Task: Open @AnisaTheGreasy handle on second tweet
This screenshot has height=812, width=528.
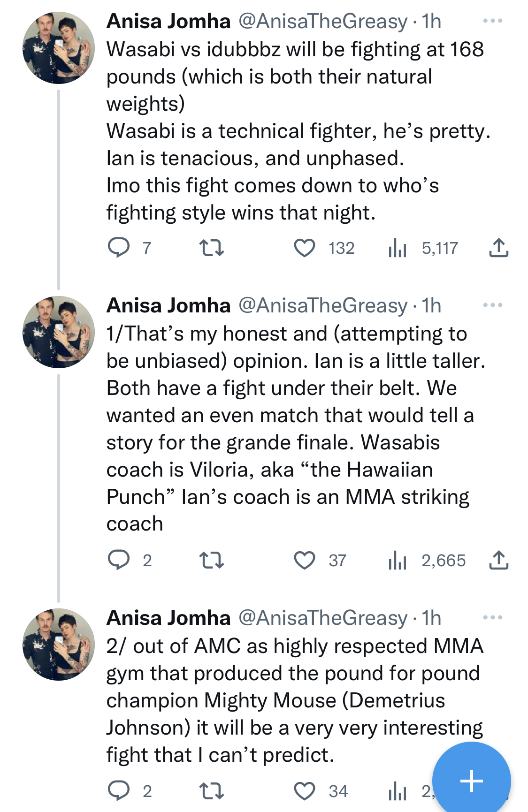Action: coord(323,306)
